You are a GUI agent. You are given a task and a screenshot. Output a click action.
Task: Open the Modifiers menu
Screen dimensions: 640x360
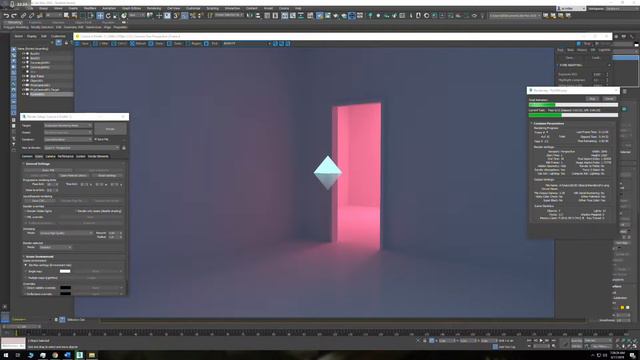coord(90,8)
